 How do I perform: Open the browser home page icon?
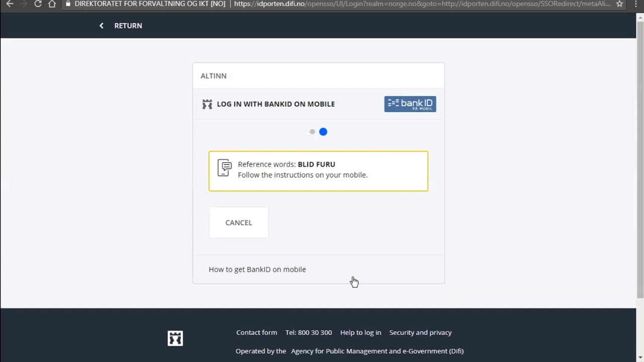click(x=52, y=4)
